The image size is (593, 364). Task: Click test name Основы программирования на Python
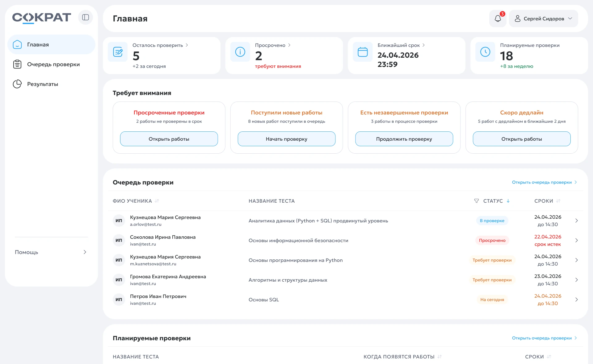tap(296, 260)
